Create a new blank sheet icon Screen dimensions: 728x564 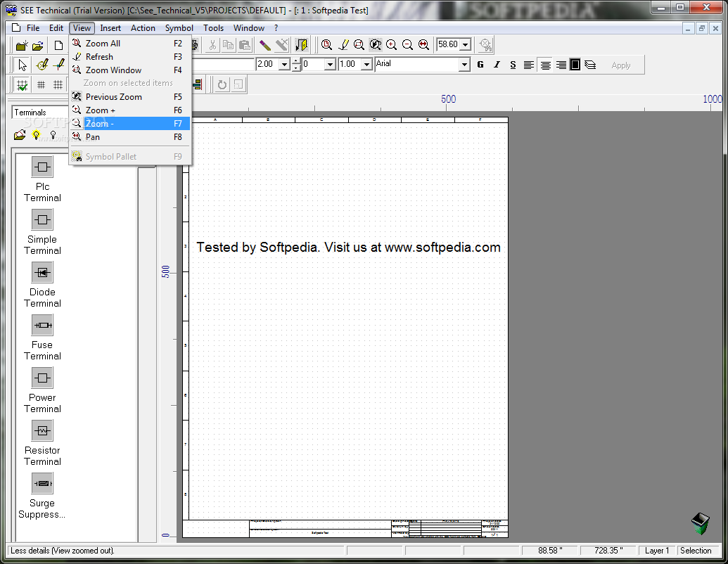pyautogui.click(x=58, y=46)
